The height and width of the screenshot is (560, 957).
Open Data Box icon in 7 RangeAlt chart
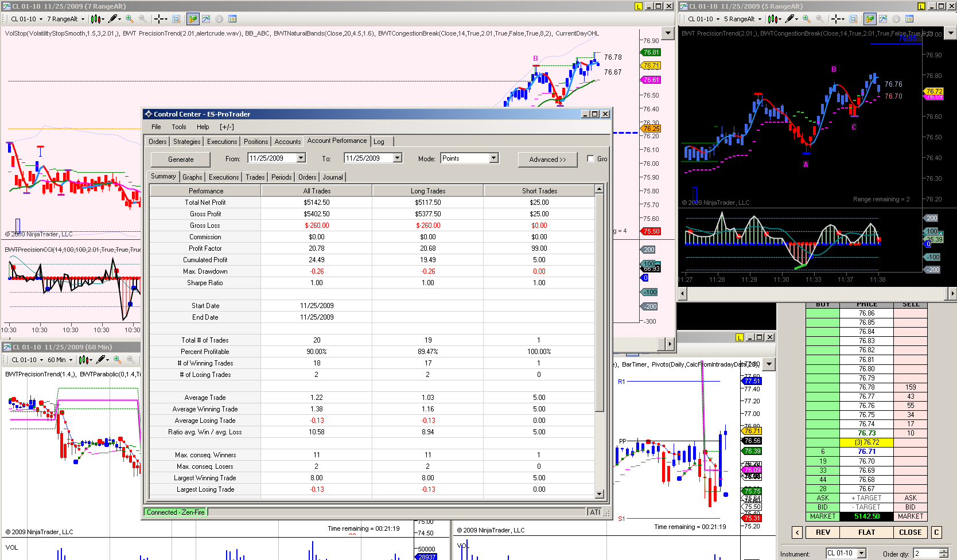[x=176, y=19]
